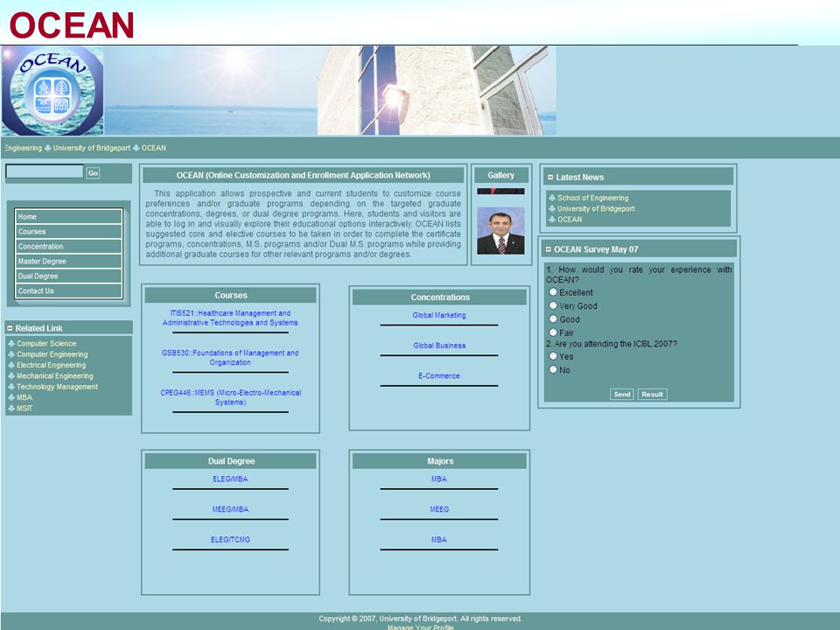Collapse the Latest News panel

click(x=550, y=177)
